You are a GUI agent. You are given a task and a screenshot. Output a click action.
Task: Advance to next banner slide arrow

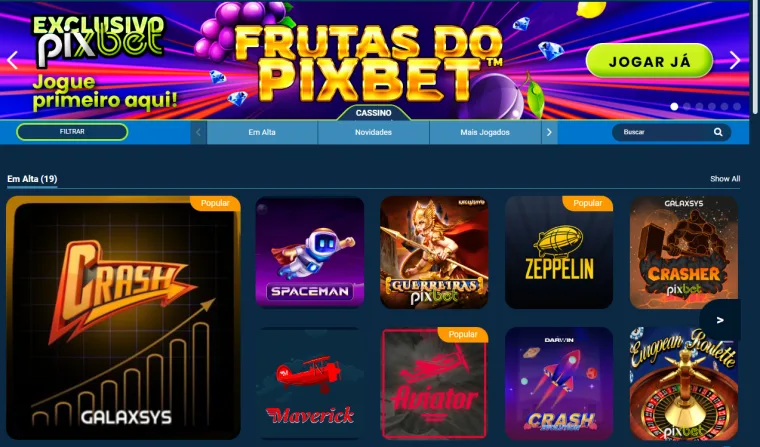[x=734, y=60]
